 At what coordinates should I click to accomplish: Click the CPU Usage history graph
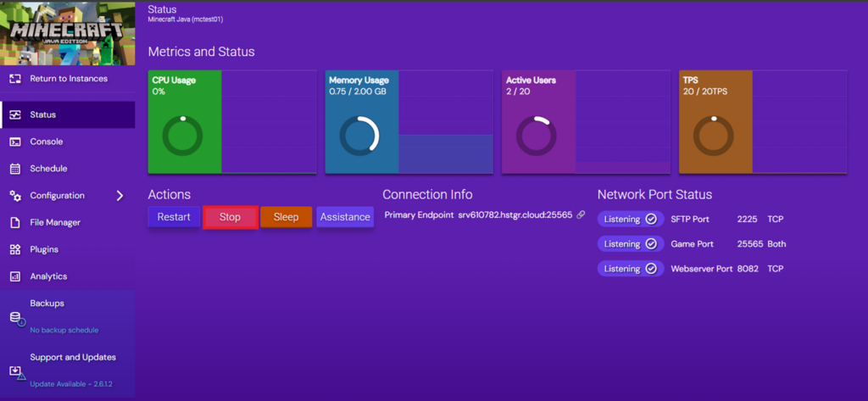(x=269, y=122)
